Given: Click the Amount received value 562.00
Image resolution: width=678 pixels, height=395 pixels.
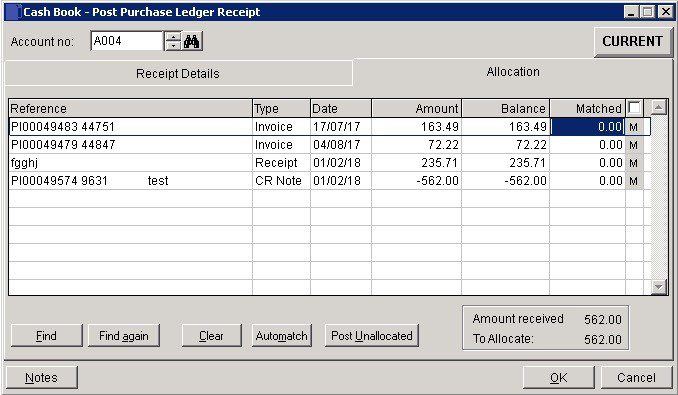Looking at the screenshot, I should coord(603,319).
